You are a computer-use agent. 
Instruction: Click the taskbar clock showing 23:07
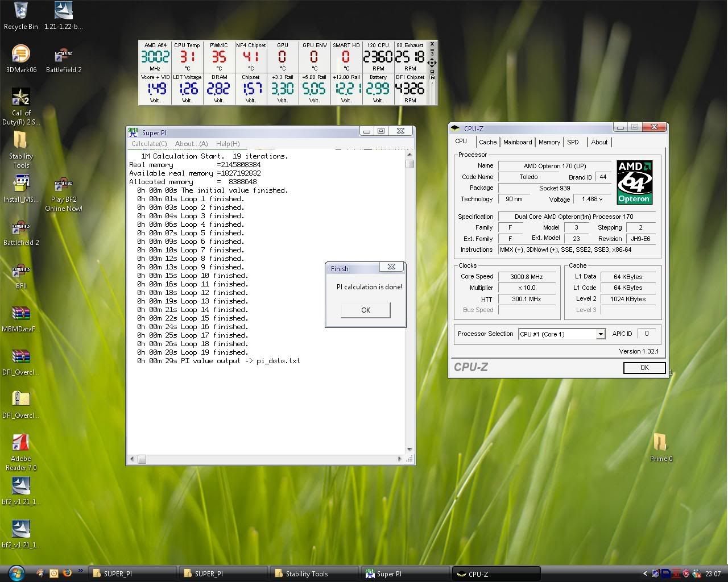pos(713,574)
